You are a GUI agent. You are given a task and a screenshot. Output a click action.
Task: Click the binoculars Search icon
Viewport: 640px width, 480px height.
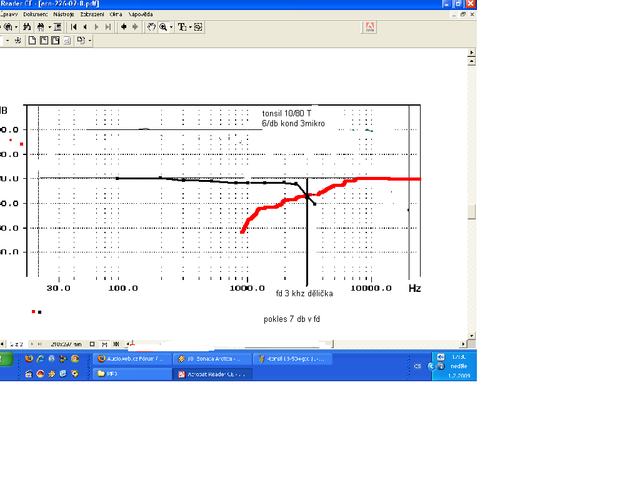click(x=41, y=27)
